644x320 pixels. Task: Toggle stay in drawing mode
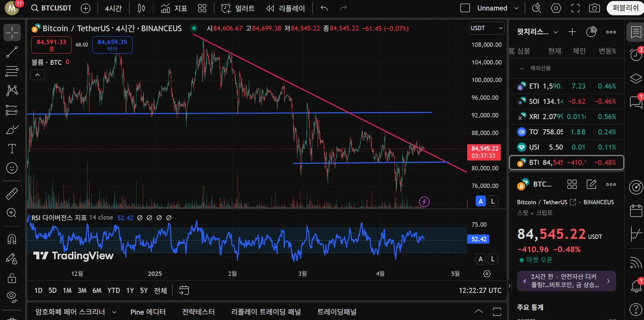click(12, 259)
